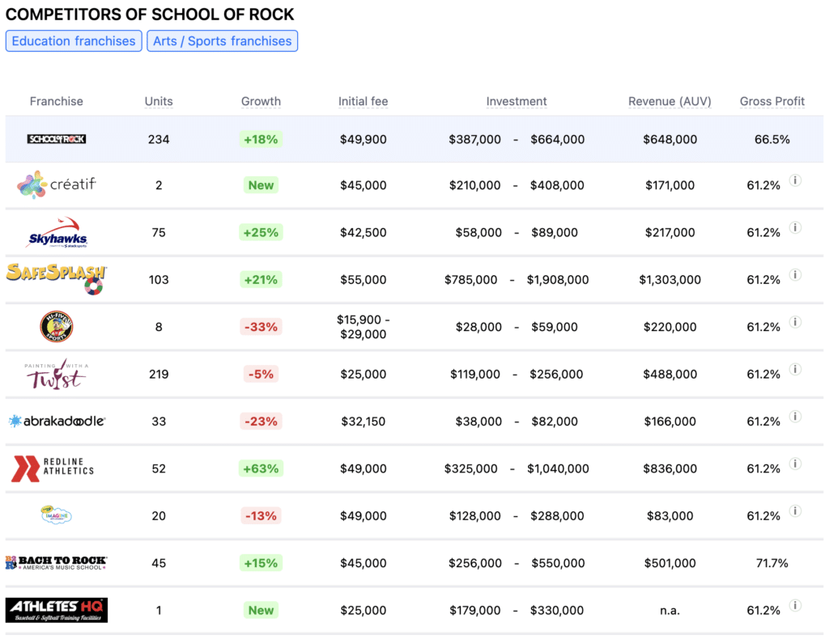Screen dimensions: 829x644
Task: Click the 219 units value
Action: click(159, 374)
